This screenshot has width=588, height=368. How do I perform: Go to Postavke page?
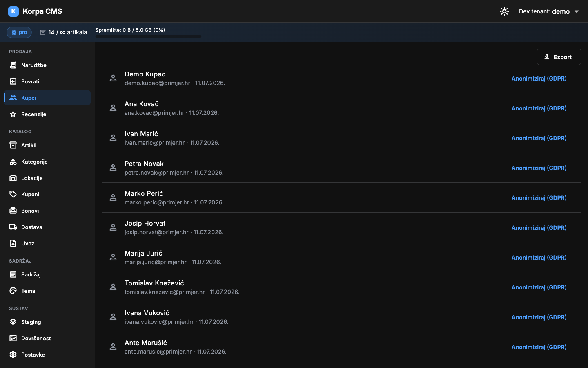(47, 355)
